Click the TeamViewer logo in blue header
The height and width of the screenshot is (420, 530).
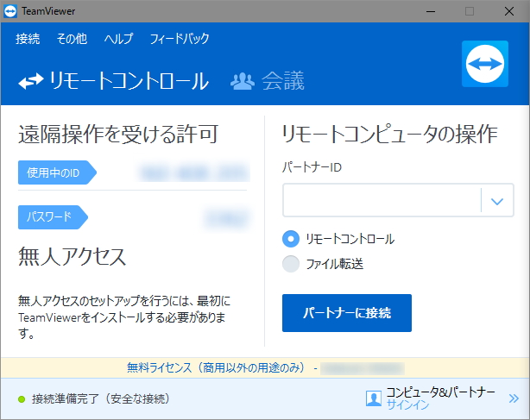(485, 64)
